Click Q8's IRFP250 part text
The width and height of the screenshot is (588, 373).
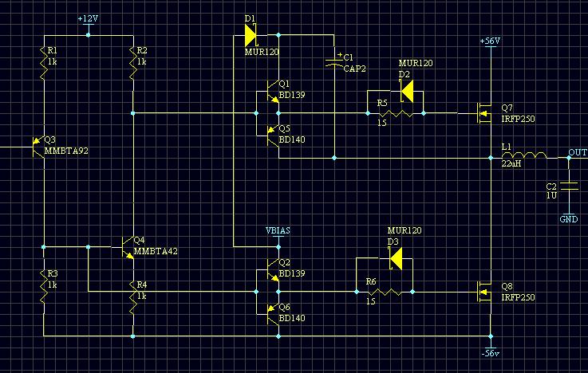tap(518, 298)
